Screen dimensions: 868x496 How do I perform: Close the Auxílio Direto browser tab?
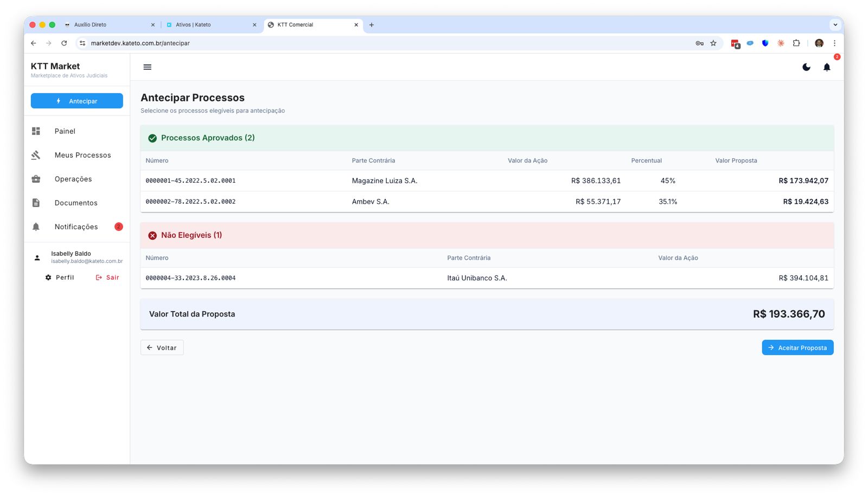pos(152,25)
